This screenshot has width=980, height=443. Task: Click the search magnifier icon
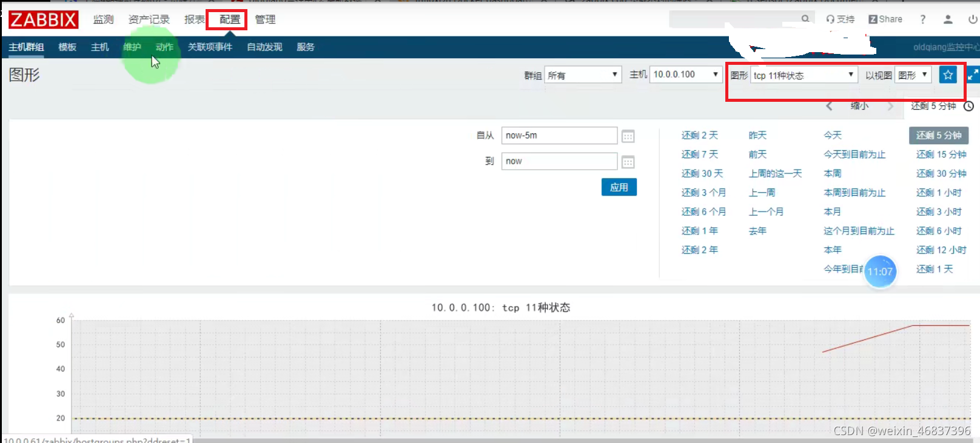click(x=805, y=19)
